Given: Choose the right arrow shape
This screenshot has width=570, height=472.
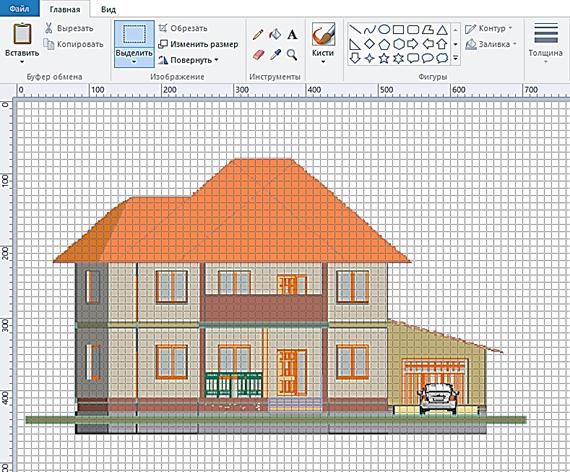Looking at the screenshot, I should point(413,44).
